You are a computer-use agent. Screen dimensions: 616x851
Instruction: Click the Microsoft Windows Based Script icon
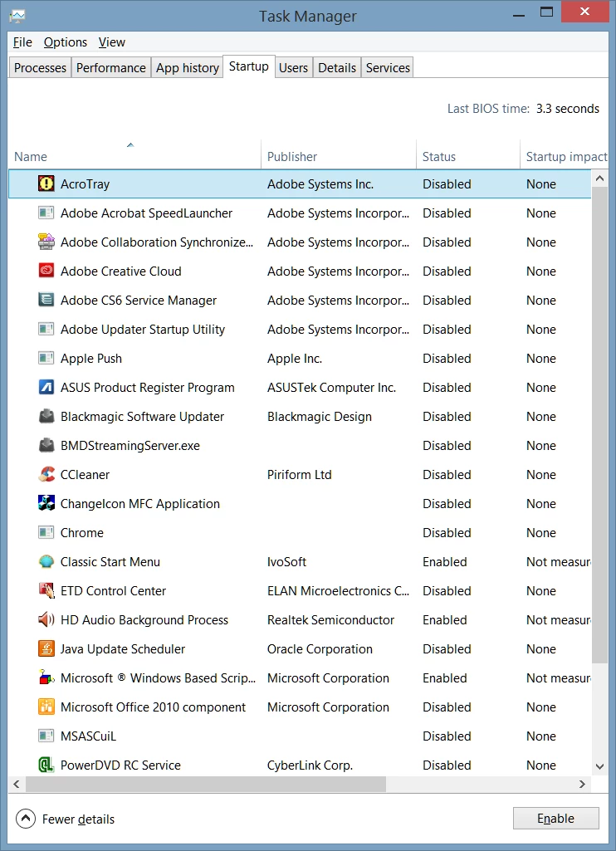46,677
